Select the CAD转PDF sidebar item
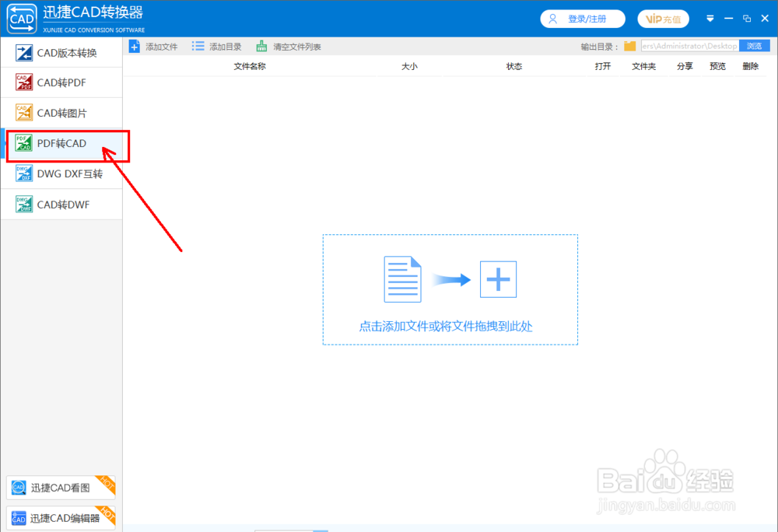 point(61,82)
